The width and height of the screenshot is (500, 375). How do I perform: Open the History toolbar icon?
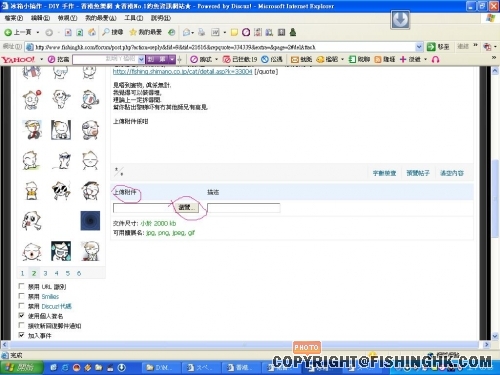click(x=171, y=32)
